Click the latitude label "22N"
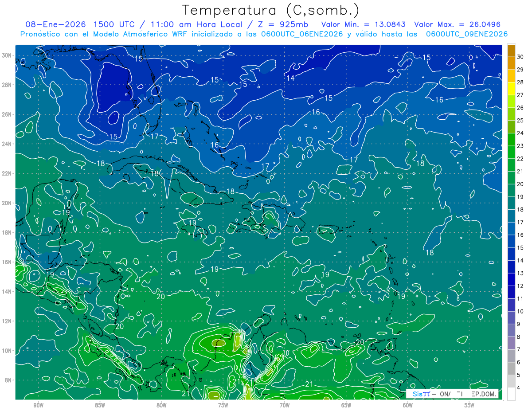 [x=7, y=173]
